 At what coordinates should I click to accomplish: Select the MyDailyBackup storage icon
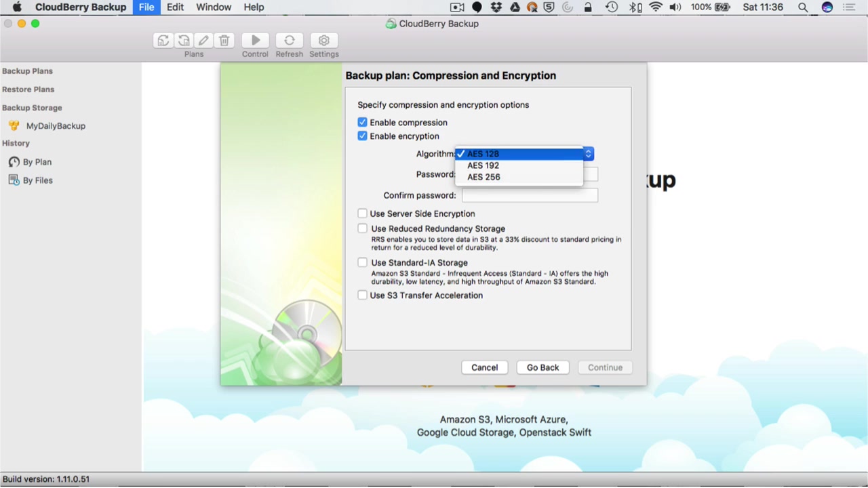[14, 126]
